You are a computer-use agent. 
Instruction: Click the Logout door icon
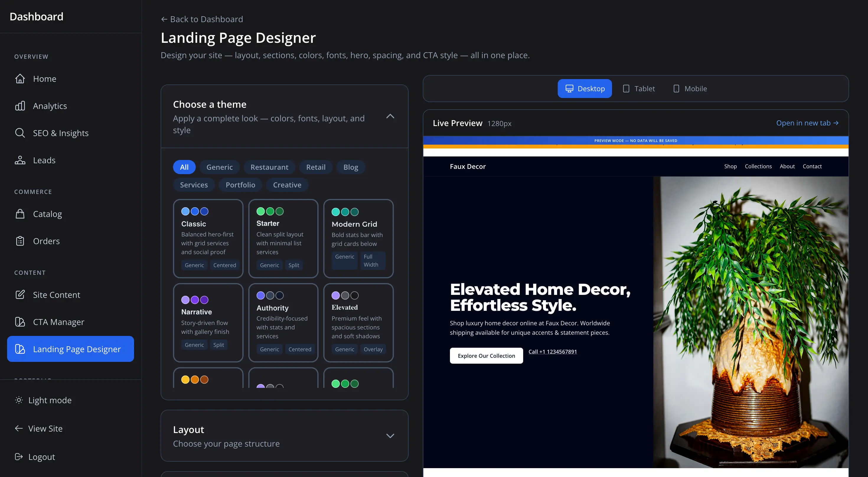(19, 456)
